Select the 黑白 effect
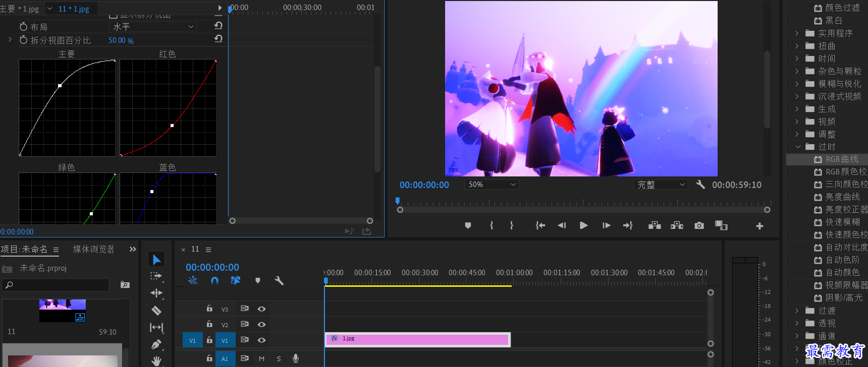The width and height of the screenshot is (868, 367). (x=834, y=21)
